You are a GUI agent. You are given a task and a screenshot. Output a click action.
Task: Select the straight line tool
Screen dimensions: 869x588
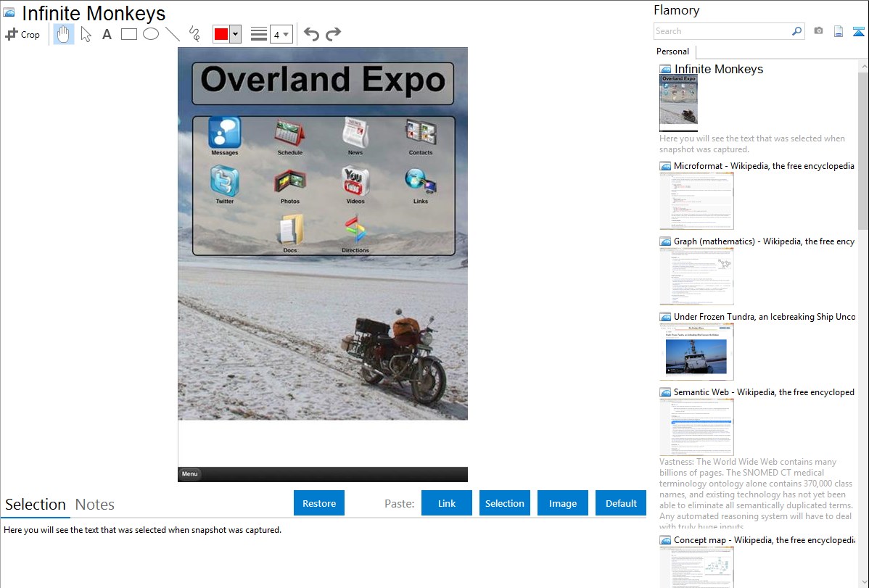(173, 34)
